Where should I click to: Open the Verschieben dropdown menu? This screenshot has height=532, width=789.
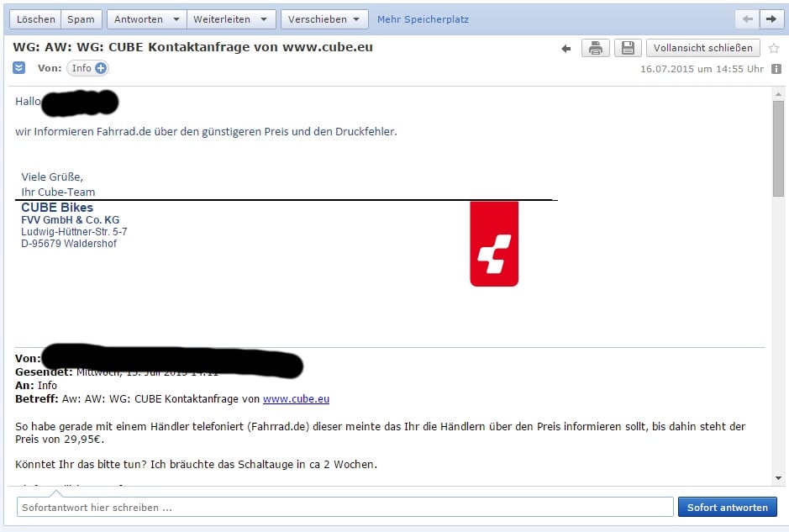pyautogui.click(x=324, y=19)
